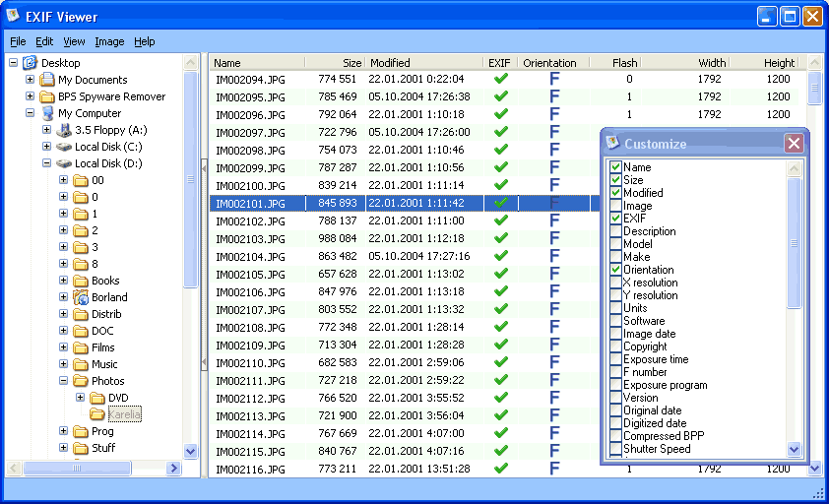Viewport: 829px width, 504px height.
Task: Expand the Local Disk (C:) node
Action: pyautogui.click(x=46, y=147)
